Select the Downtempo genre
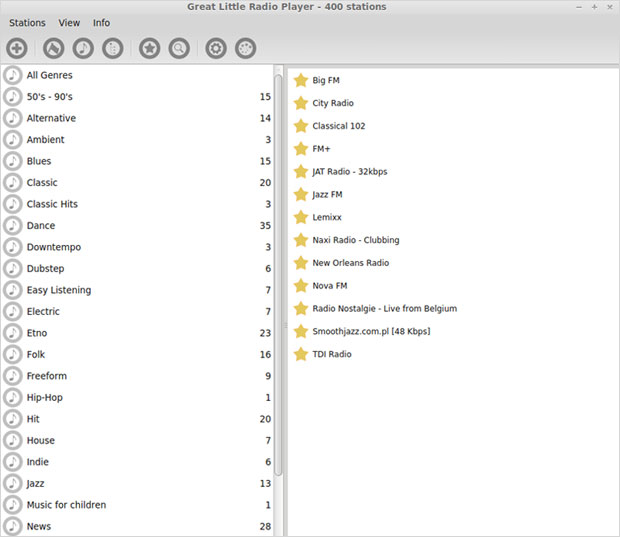Viewport: 620px width, 537px height. 137,247
